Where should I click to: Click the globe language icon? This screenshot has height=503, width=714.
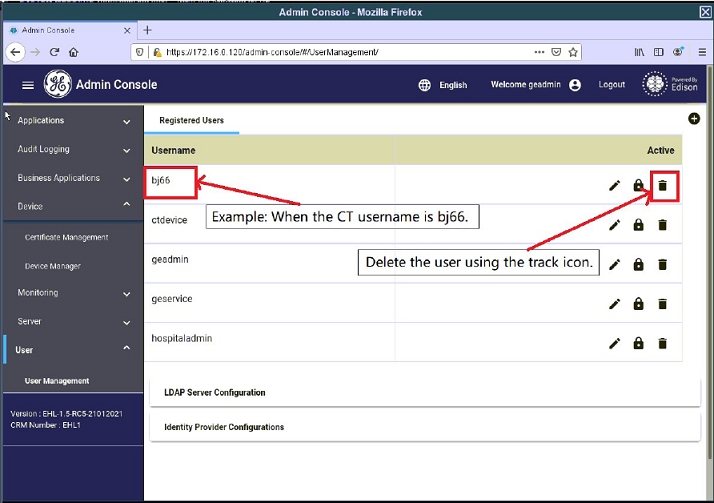424,85
